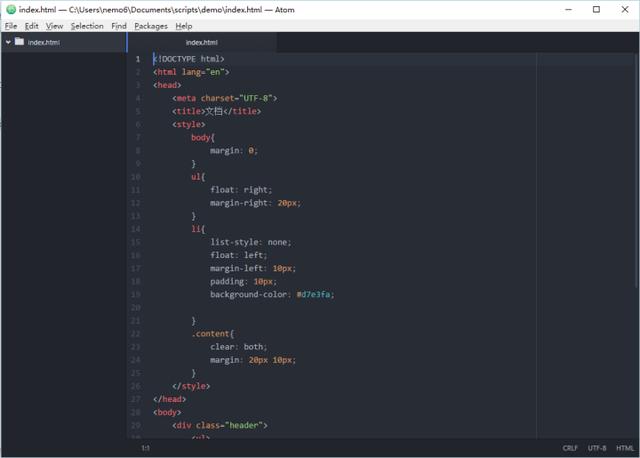Screen dimensions: 640x458
Task: Collapse the project folder chevron in tree view
Action: click(8, 42)
